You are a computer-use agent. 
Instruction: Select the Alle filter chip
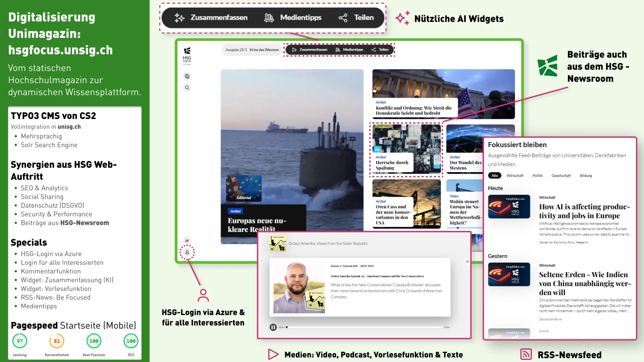pos(494,176)
